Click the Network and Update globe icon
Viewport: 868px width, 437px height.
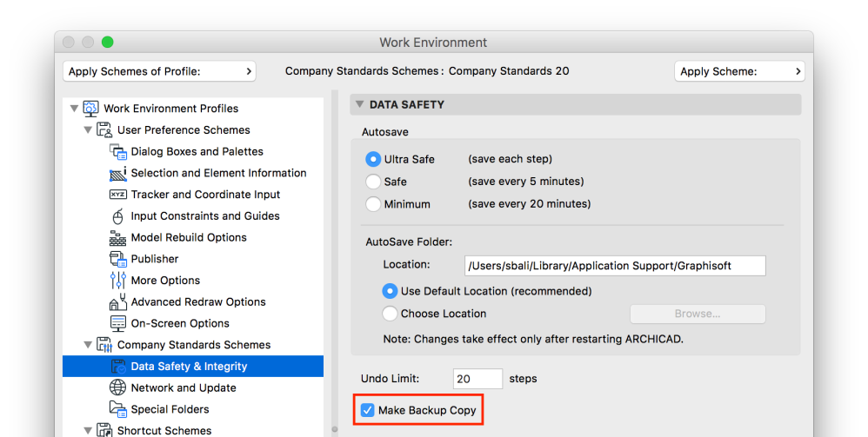pyautogui.click(x=118, y=387)
